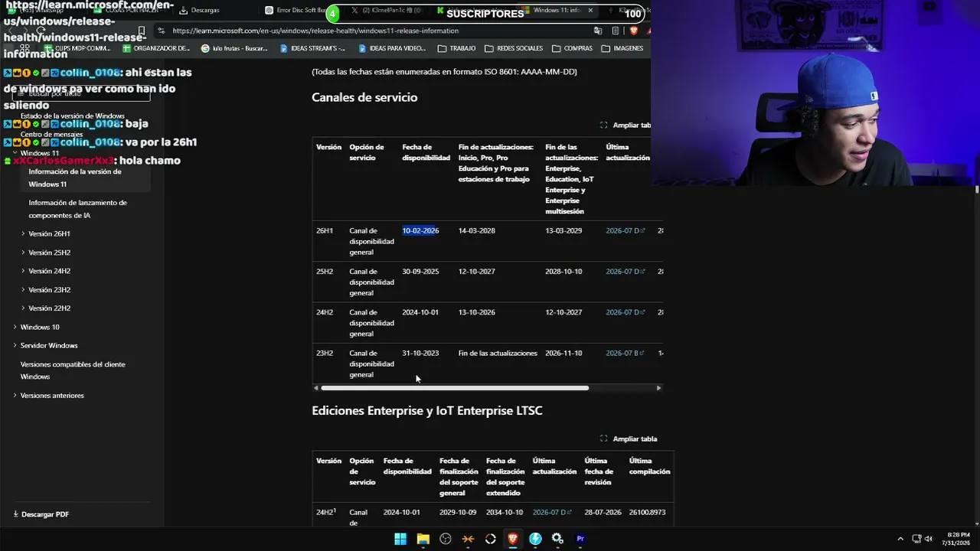The height and width of the screenshot is (551, 980).
Task: Click the date 30-09-2025 in 25H2 row
Action: coord(420,272)
